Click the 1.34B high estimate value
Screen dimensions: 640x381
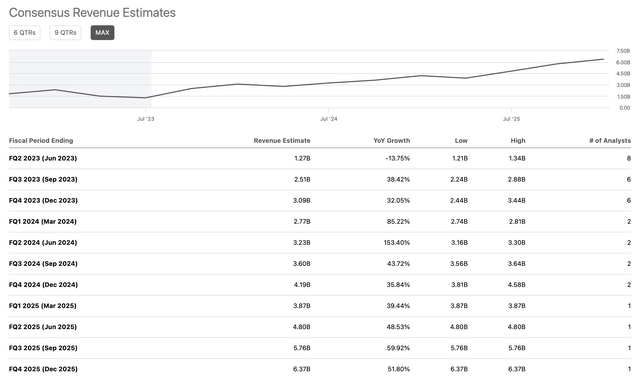[x=517, y=158]
